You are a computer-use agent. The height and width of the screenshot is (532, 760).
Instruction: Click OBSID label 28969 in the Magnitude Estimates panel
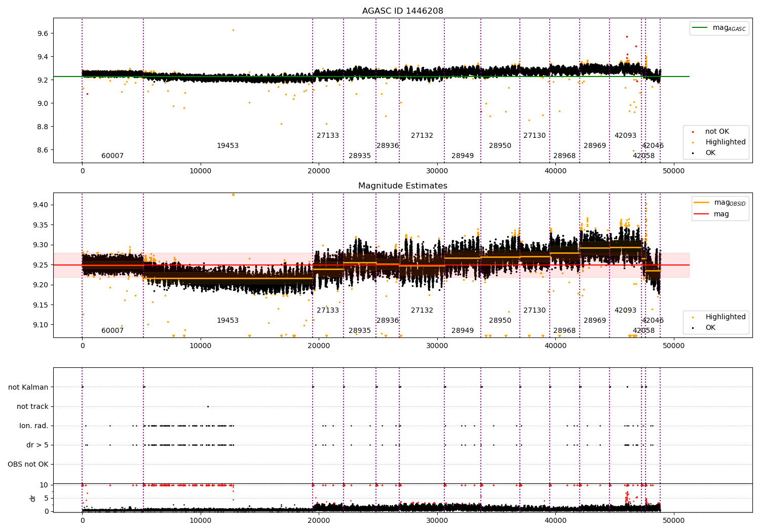click(x=595, y=321)
